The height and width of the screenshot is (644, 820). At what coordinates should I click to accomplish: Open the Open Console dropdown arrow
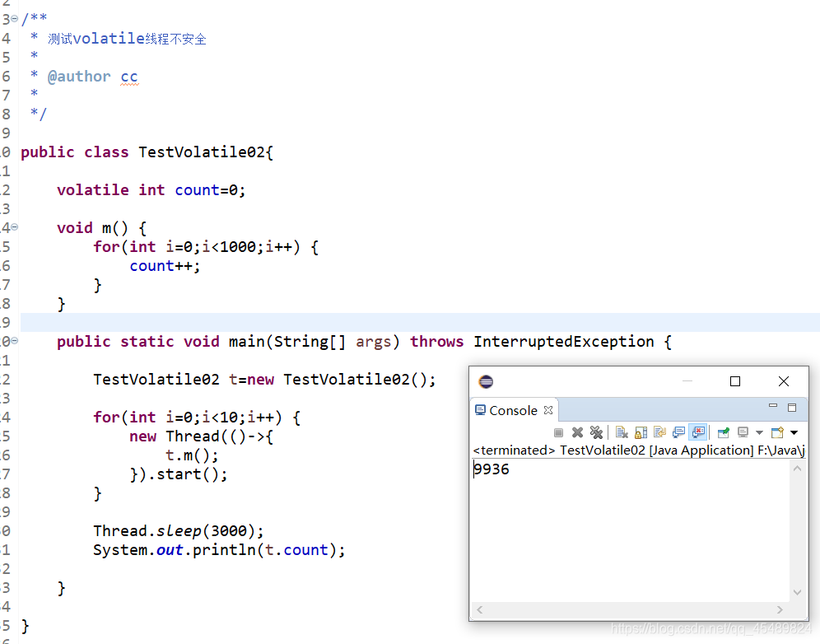(x=794, y=432)
